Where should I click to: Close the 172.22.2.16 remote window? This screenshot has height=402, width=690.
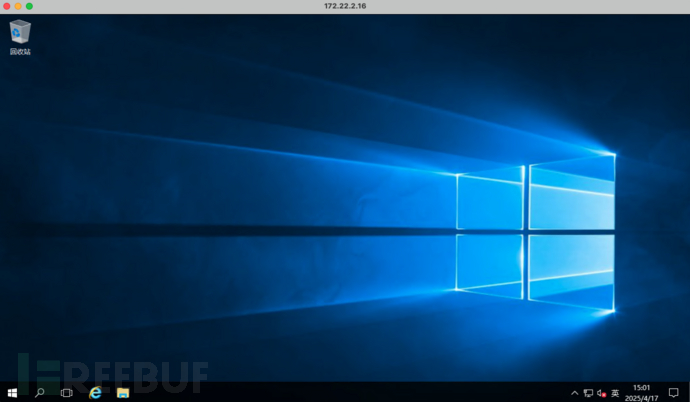click(x=7, y=6)
